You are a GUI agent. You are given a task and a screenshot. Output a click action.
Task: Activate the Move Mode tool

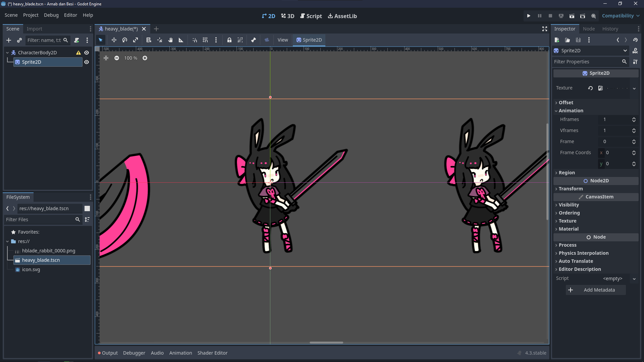[114, 40]
